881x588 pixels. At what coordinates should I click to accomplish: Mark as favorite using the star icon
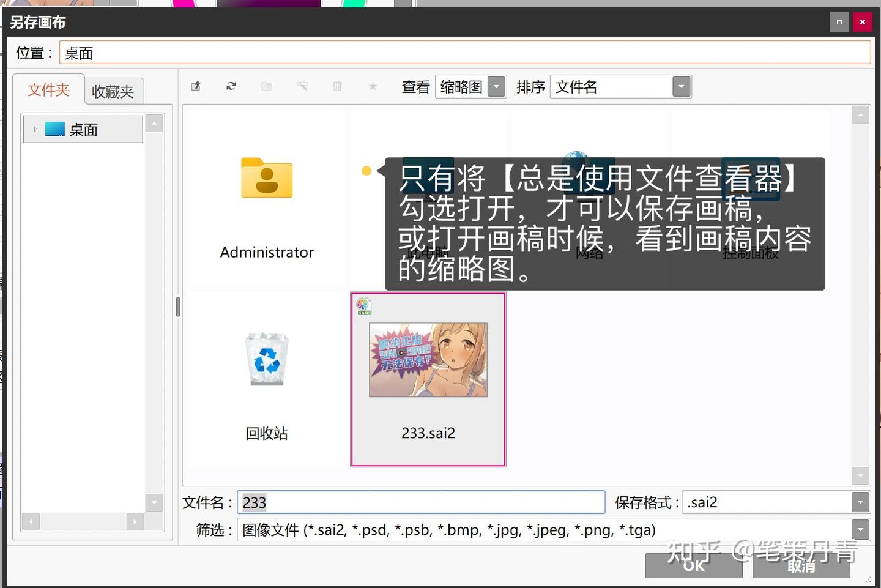[x=373, y=86]
